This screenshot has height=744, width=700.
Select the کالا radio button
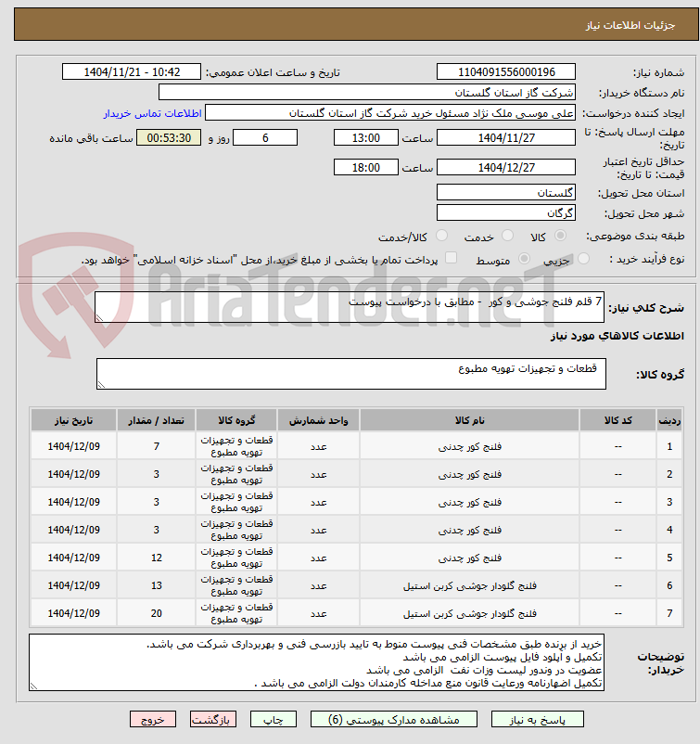pos(560,235)
